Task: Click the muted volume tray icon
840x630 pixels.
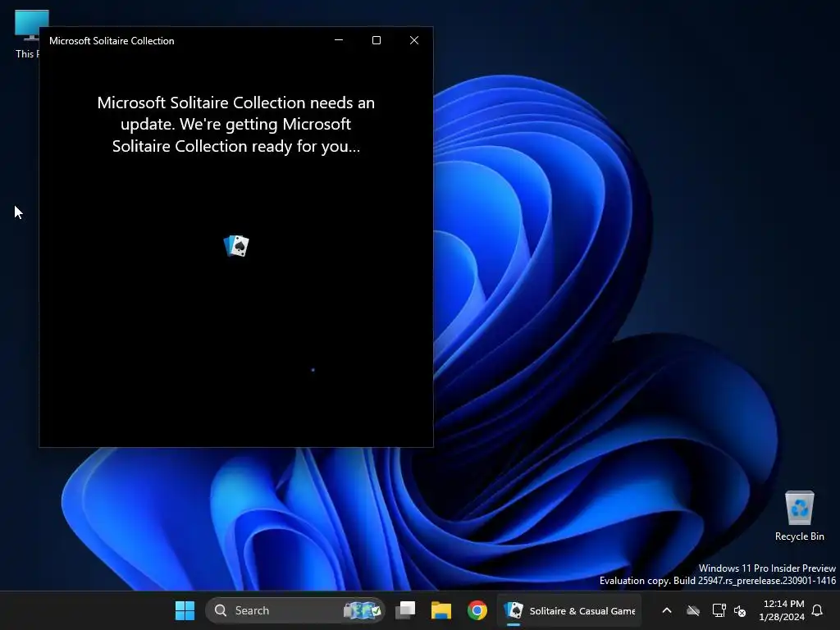Action: pyautogui.click(x=740, y=610)
